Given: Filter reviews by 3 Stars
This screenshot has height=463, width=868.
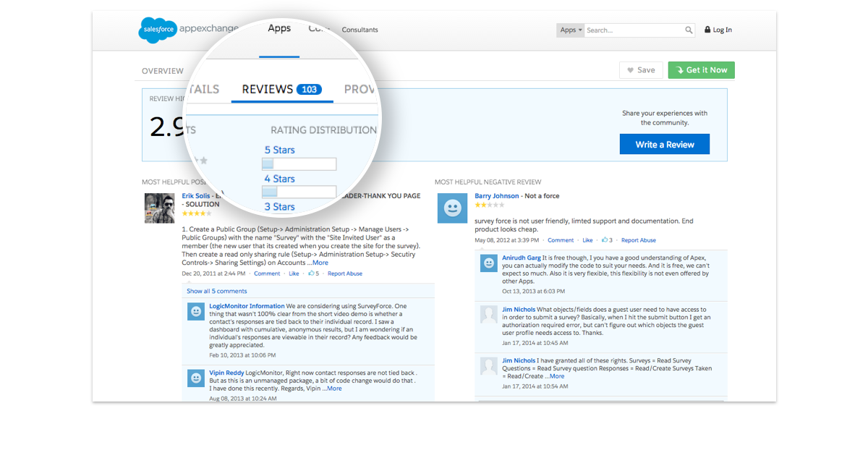Looking at the screenshot, I should click(x=280, y=207).
